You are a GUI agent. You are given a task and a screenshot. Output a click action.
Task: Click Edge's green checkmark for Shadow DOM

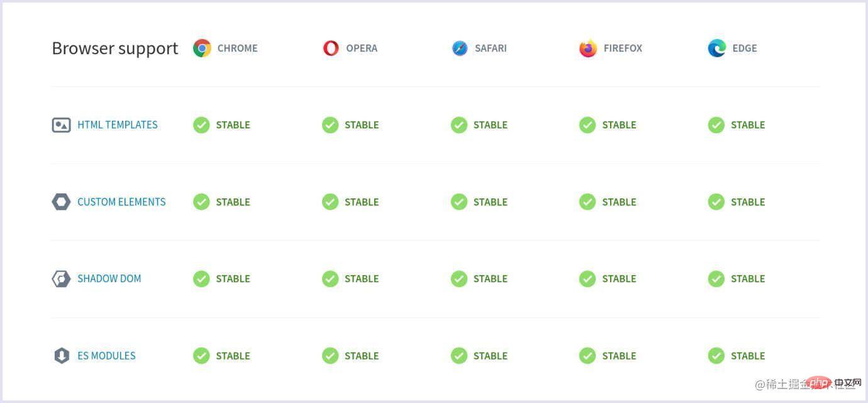(x=716, y=279)
